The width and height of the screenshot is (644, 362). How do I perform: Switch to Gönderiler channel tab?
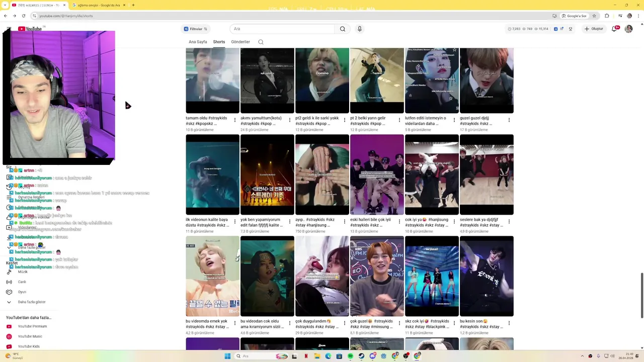240,42
